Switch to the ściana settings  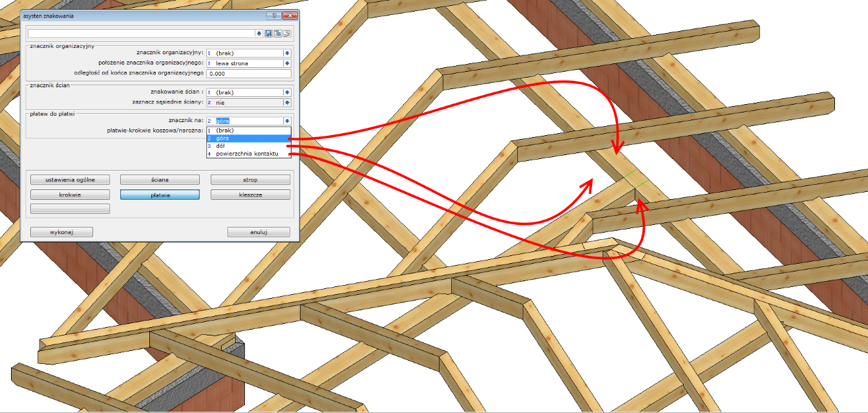(x=160, y=180)
